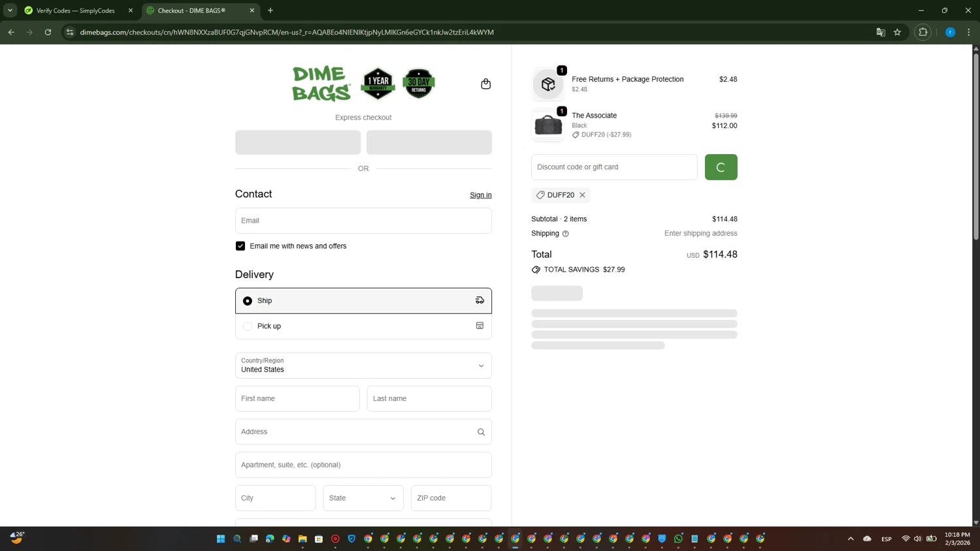Click the Free Returns + Package Protection title
This screenshot has width=980, height=551.
tap(627, 80)
